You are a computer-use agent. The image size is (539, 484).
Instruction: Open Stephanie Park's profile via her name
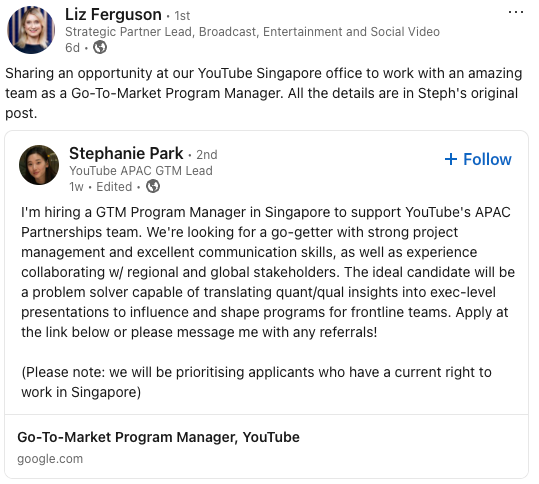point(126,153)
